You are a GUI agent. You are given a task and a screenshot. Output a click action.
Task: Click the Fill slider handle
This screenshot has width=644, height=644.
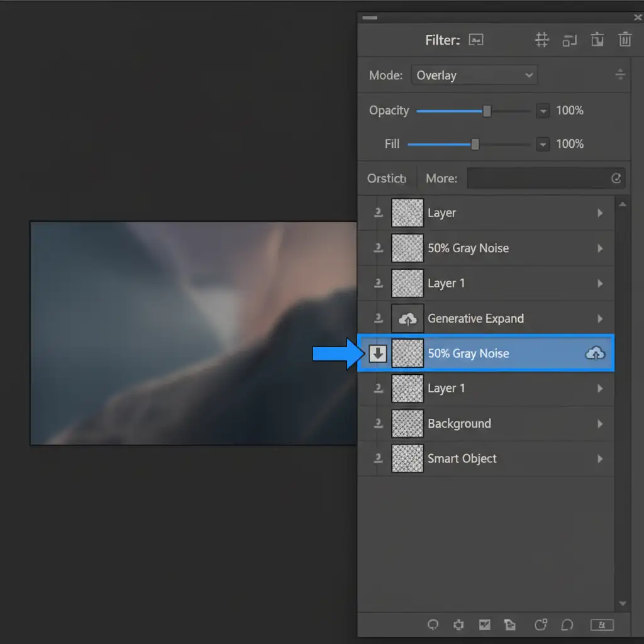pyautogui.click(x=475, y=144)
